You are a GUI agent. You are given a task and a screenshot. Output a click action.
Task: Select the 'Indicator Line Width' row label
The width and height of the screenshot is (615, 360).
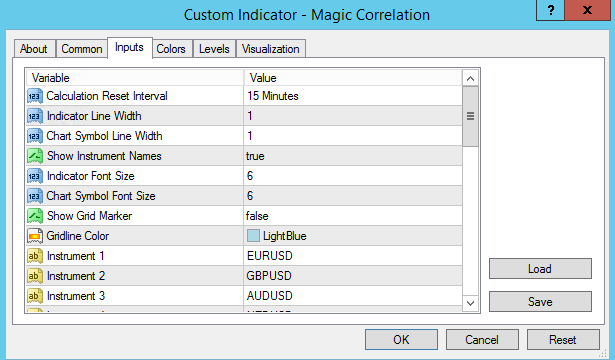[94, 116]
